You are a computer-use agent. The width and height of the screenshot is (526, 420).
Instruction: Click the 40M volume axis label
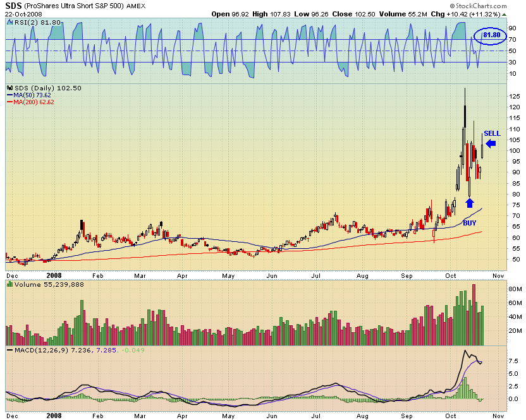coord(515,317)
